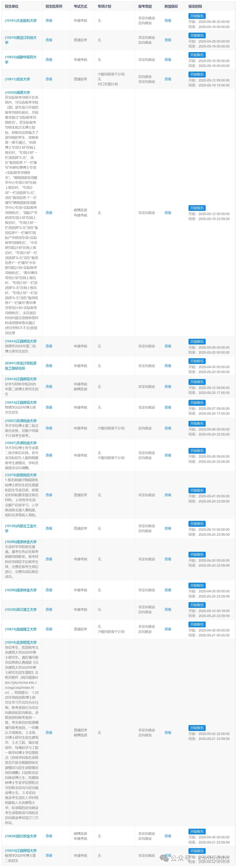Select 少数民族骨干计划 in 昆明理工大学 row

[x=111, y=632]
